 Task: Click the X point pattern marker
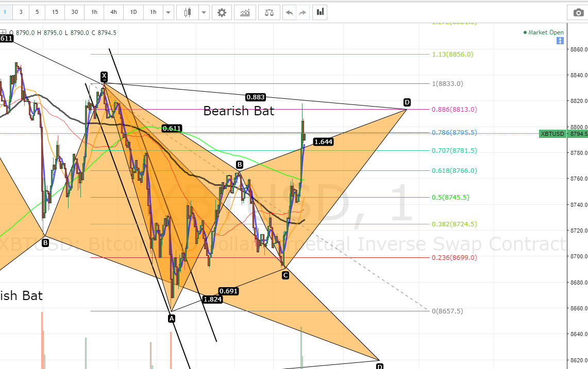coord(104,76)
